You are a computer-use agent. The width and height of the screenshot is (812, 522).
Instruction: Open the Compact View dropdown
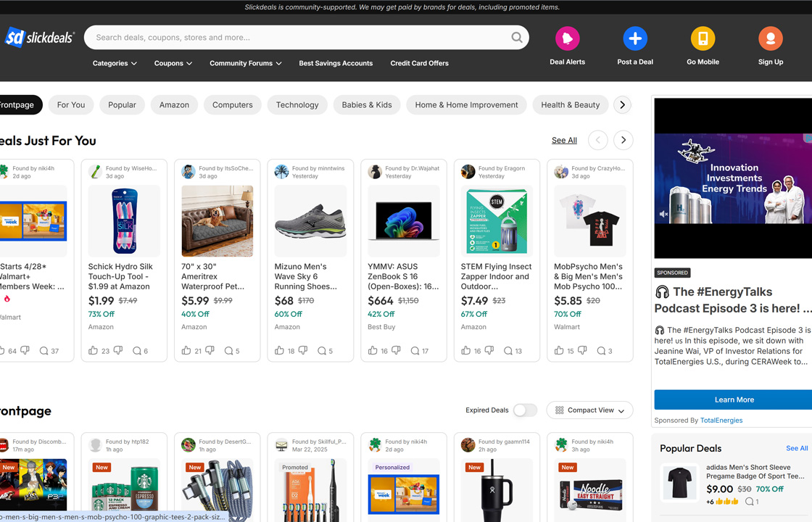[590, 410]
